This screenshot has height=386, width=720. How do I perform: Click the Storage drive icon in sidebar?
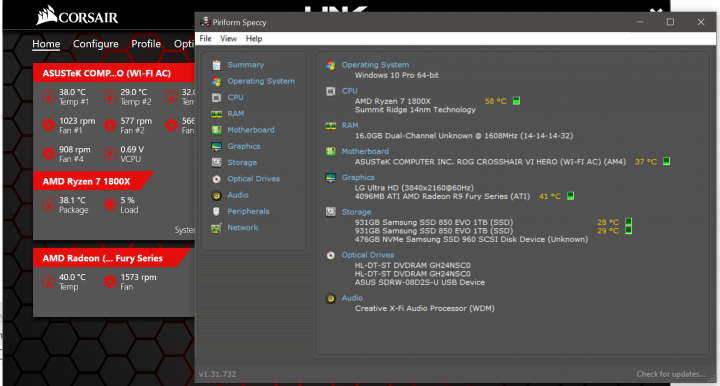[216, 162]
